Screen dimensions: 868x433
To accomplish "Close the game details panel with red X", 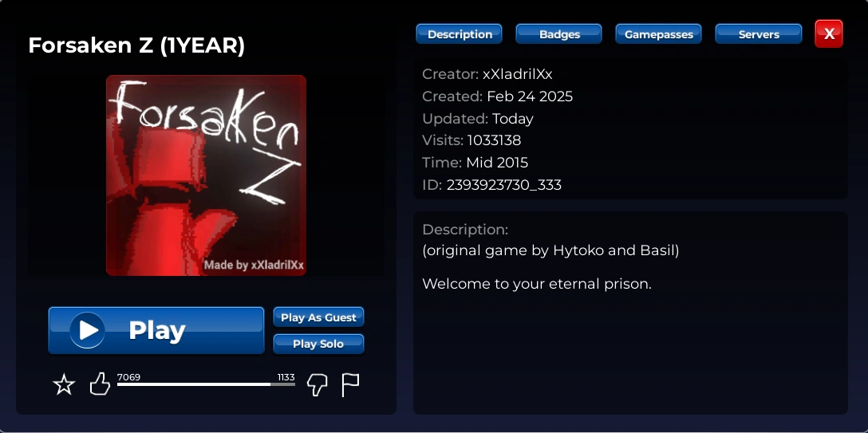I will 829,33.
